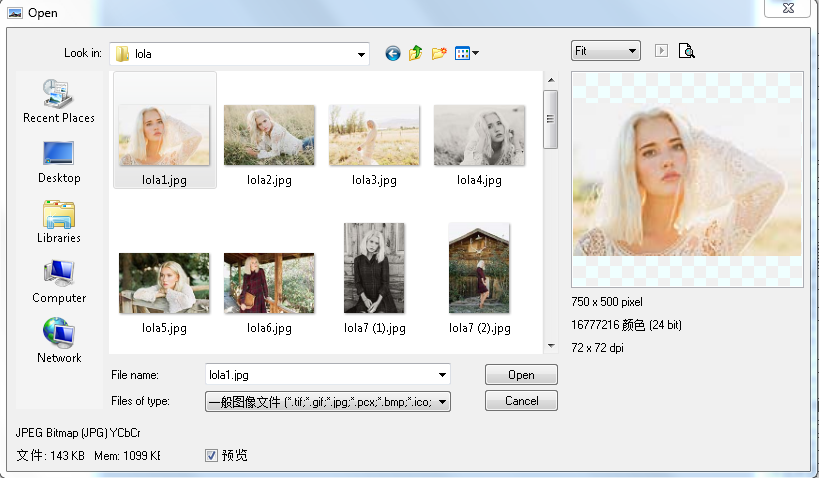Go up one folder level
Viewport: 819px width, 478px height.
[416, 53]
